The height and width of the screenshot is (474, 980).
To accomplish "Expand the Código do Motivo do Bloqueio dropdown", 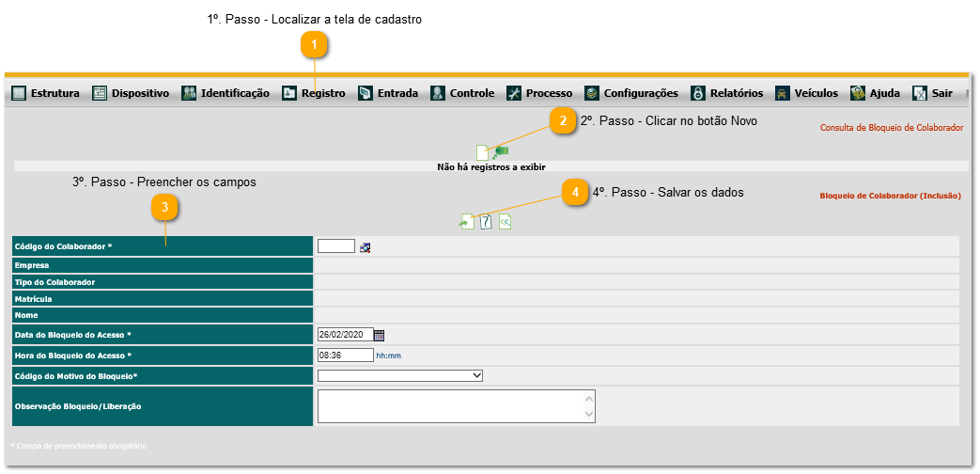I will click(x=400, y=375).
